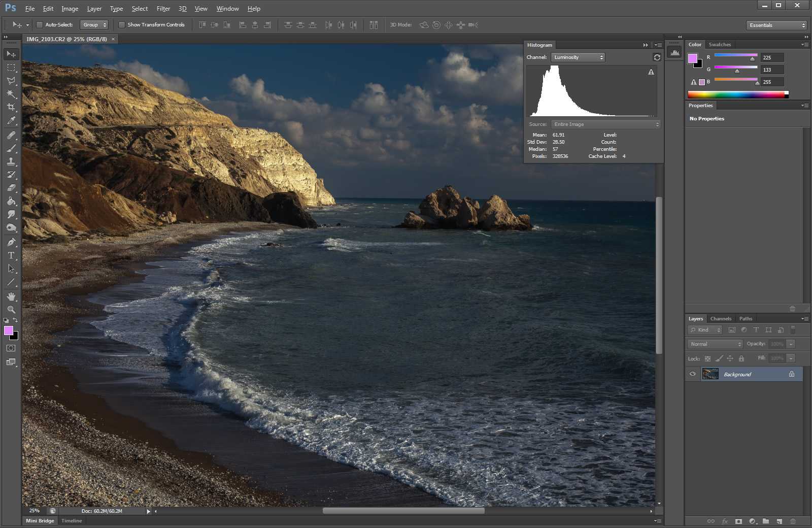Select the Brush tool
Screen dimensions: 812x528
[x=11, y=148]
